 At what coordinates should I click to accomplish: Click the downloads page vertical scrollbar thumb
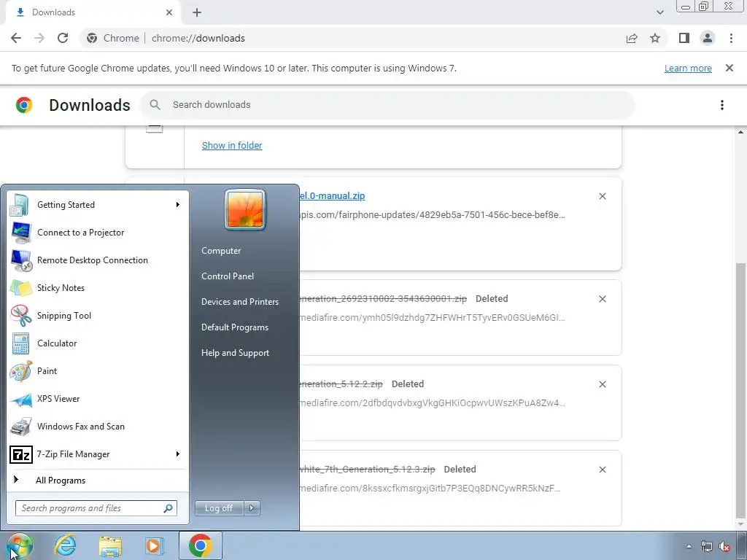click(x=741, y=389)
